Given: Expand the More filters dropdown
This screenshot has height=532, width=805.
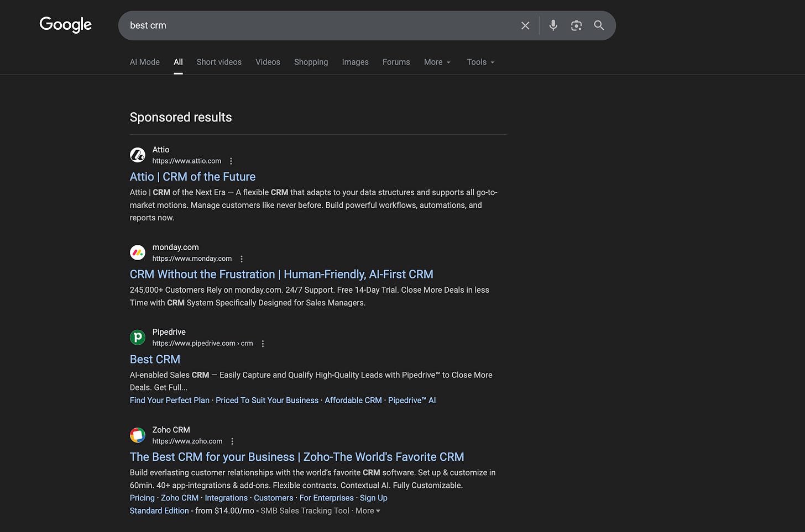Looking at the screenshot, I should pyautogui.click(x=437, y=62).
